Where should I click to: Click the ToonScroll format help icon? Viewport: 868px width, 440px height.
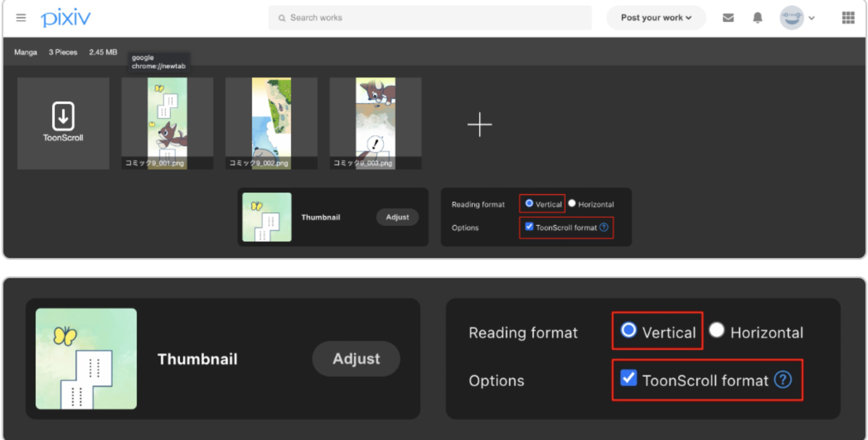click(x=604, y=227)
